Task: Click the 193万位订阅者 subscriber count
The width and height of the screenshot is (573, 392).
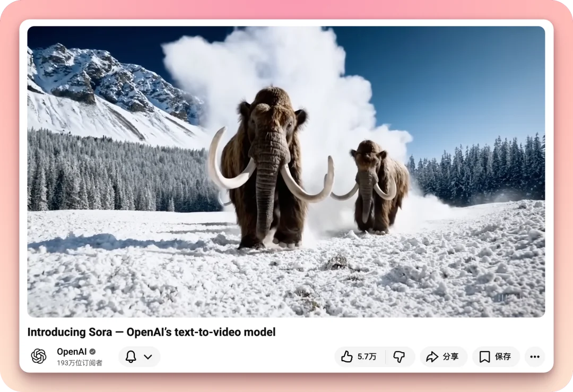Action: pyautogui.click(x=80, y=363)
